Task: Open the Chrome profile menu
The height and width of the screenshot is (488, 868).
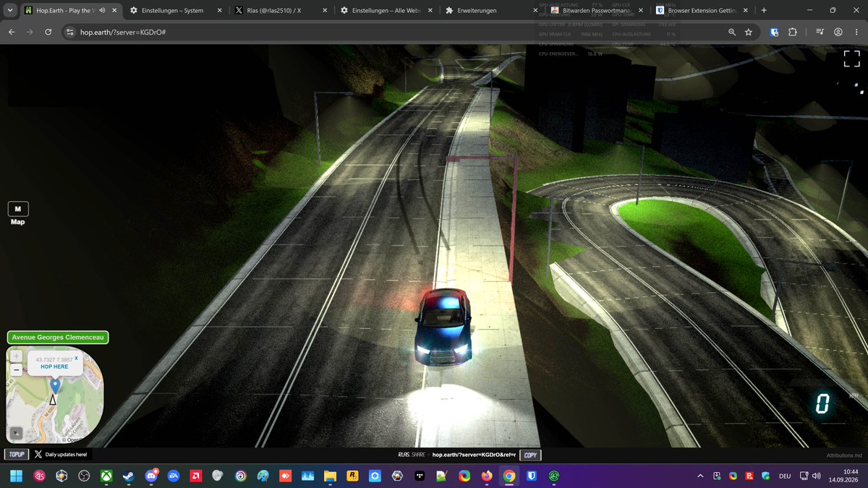Action: [838, 33]
